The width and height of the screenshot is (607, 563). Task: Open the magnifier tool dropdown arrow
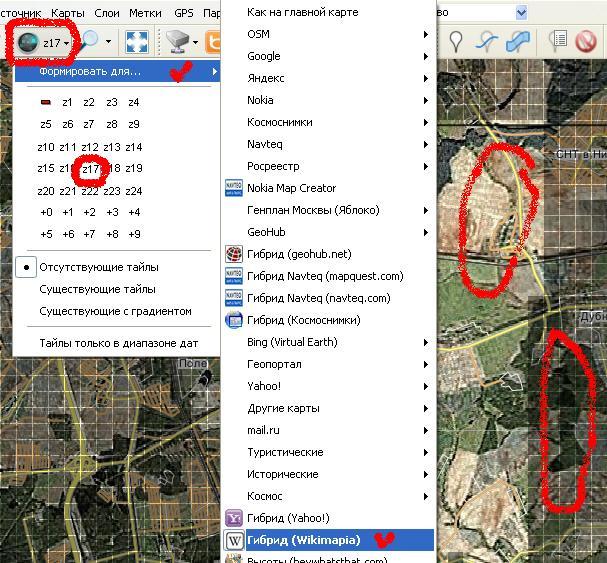[108, 41]
